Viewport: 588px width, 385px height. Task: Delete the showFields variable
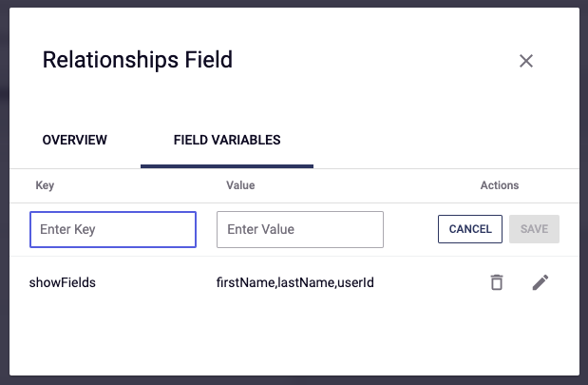[x=496, y=282]
